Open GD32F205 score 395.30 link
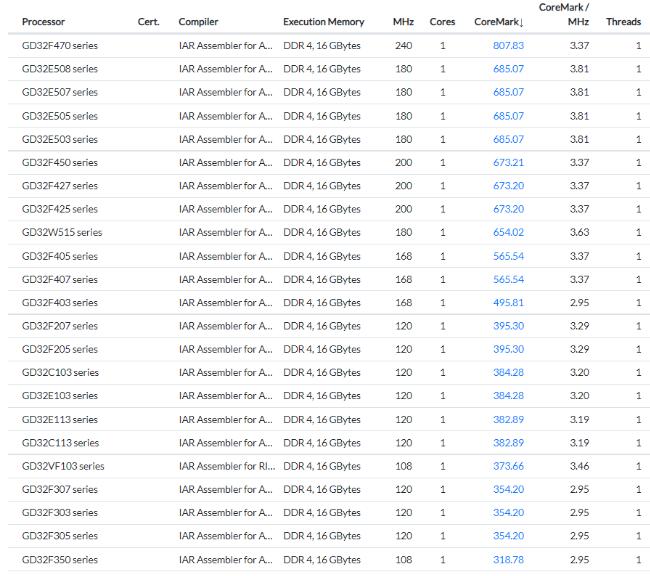 click(508, 349)
